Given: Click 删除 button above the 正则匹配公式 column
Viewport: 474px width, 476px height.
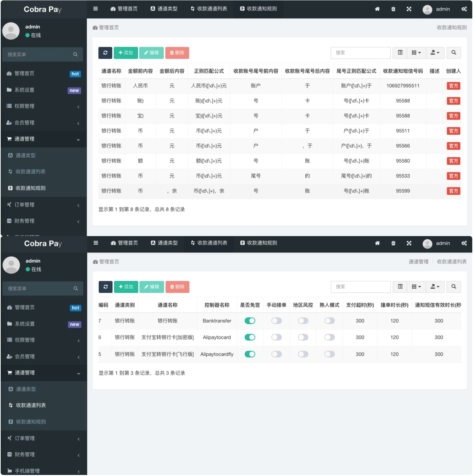Looking at the screenshot, I should click(177, 53).
